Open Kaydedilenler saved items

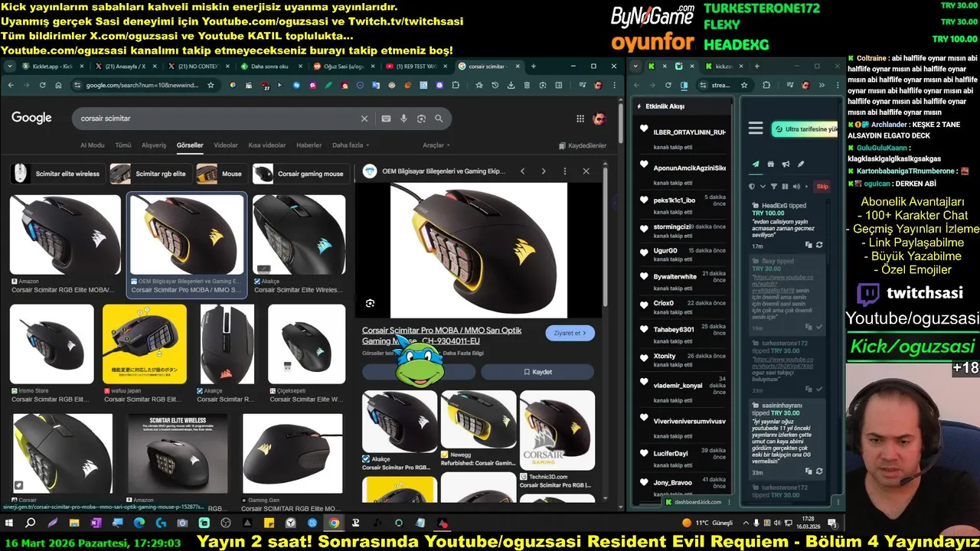tap(583, 145)
